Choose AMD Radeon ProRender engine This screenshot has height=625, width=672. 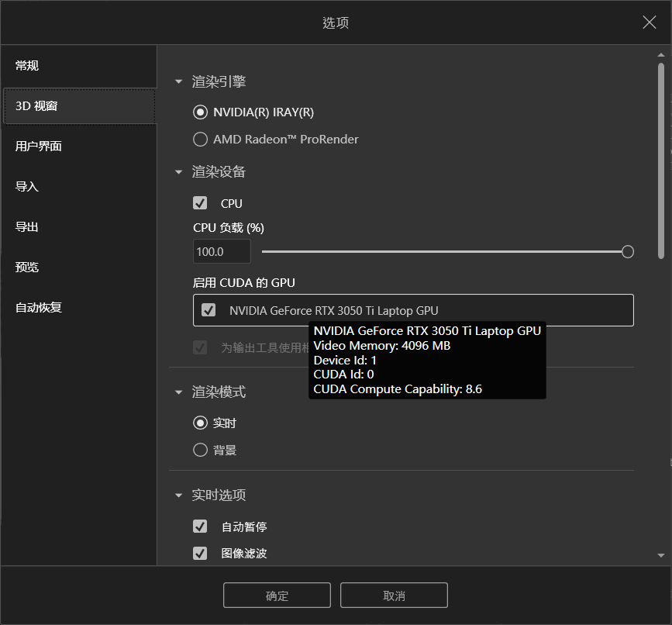200,140
